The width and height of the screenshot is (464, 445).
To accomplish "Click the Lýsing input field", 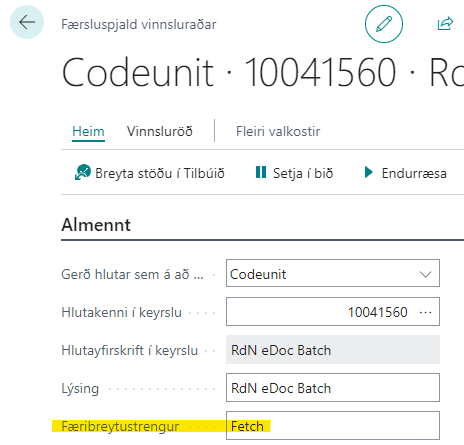I will tap(333, 388).
